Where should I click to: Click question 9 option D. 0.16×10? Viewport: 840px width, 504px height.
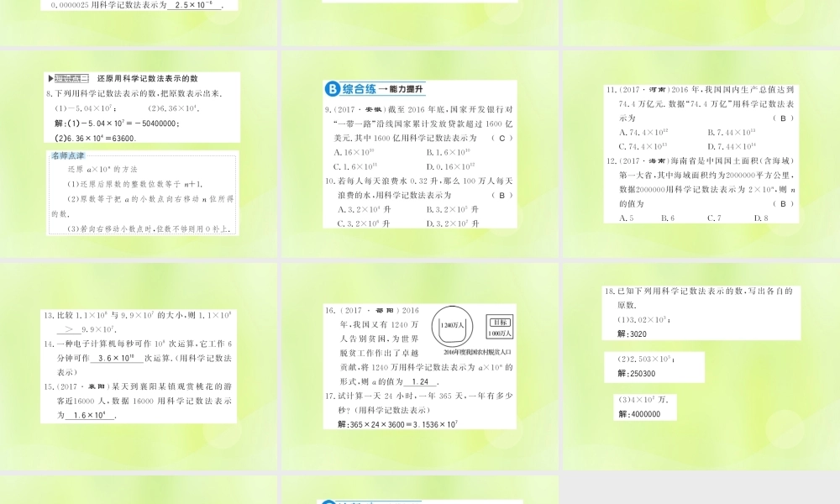pyautogui.click(x=450, y=166)
